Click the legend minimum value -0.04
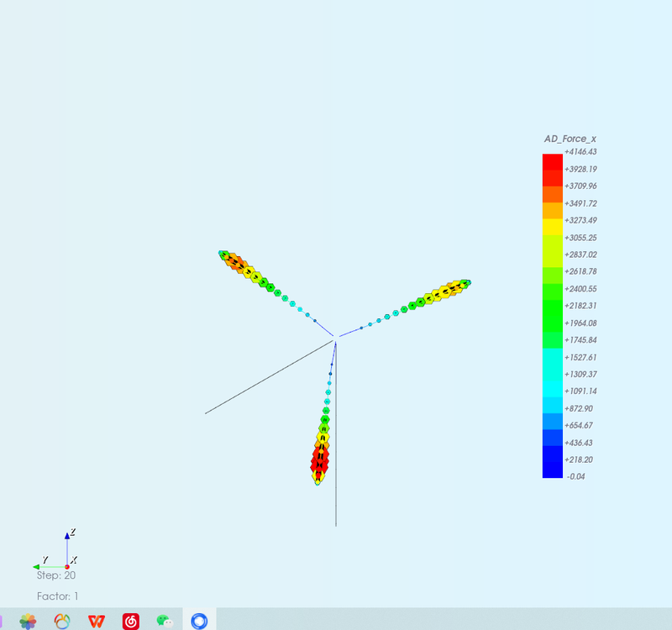Viewport: 672px width, 630px height. click(x=575, y=476)
